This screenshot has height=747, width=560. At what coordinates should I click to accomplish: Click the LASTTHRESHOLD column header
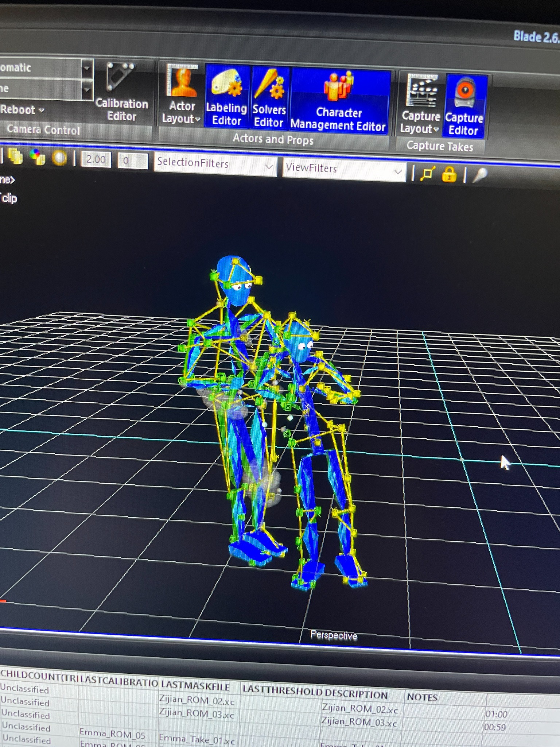pos(283,690)
